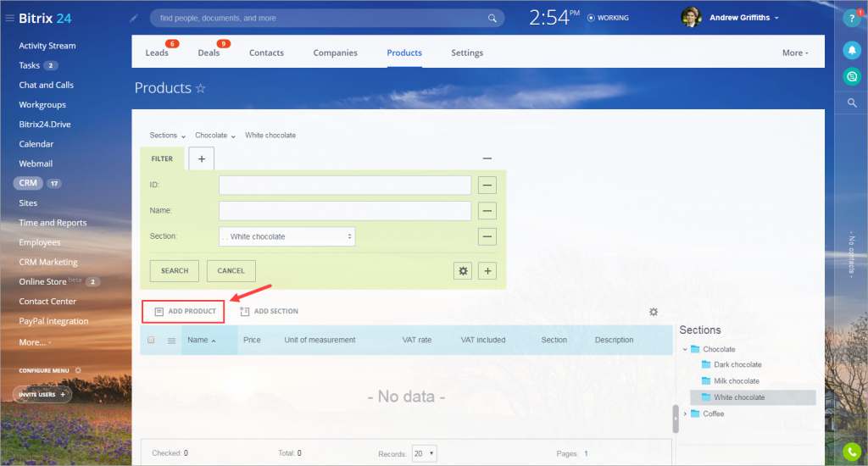Viewport: 868px width, 466px height.
Task: Open the product list settings gear
Action: pos(654,312)
